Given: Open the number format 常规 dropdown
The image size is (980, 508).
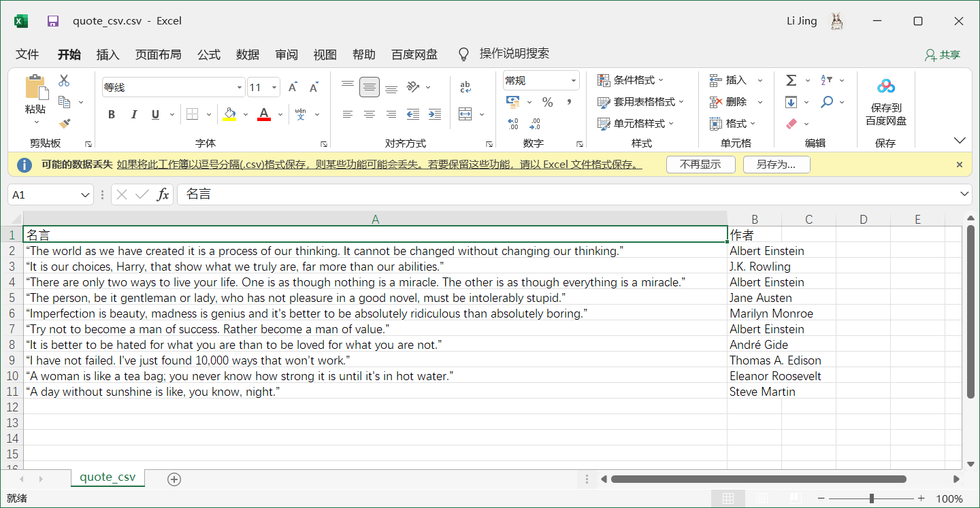Looking at the screenshot, I should [574, 80].
